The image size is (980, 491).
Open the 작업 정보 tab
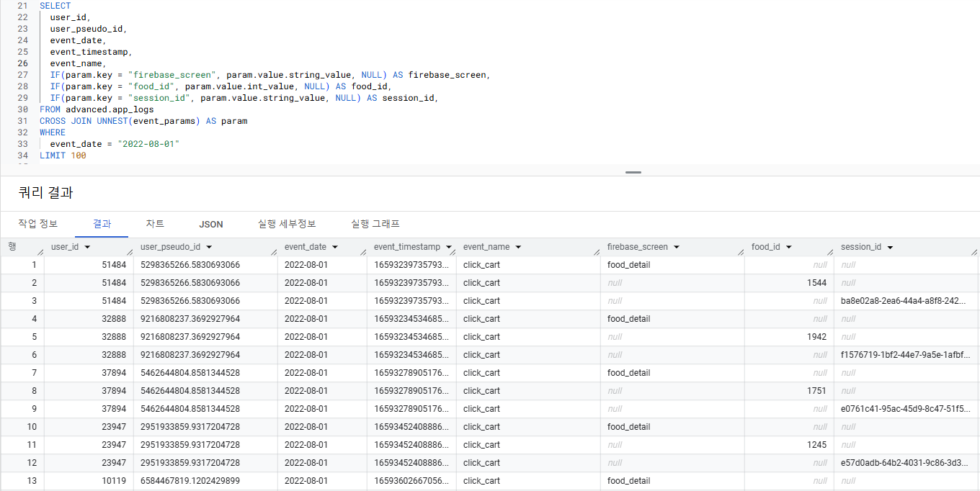37,224
